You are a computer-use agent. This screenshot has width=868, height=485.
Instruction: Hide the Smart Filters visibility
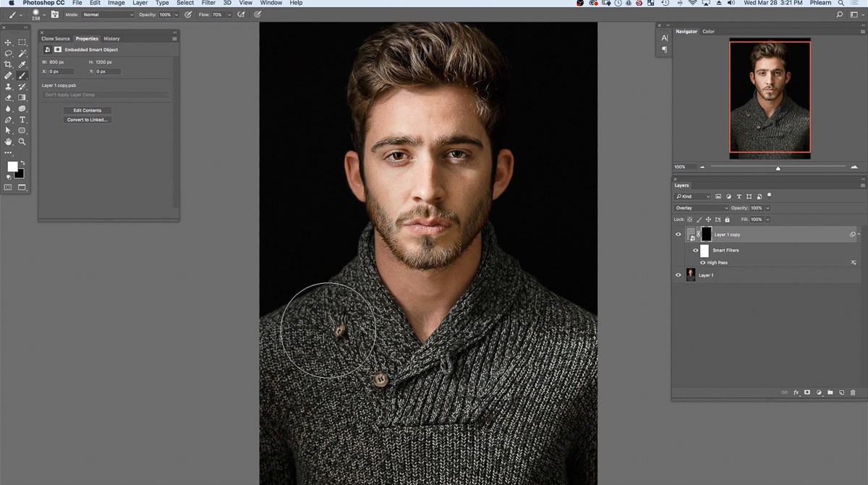pyautogui.click(x=696, y=250)
